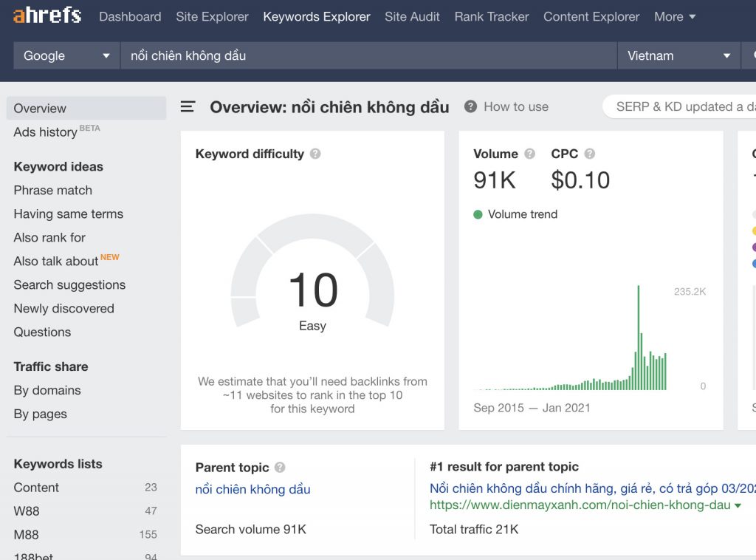View Traffic share By pages
Viewport: 756px width, 560px height.
pyautogui.click(x=41, y=414)
